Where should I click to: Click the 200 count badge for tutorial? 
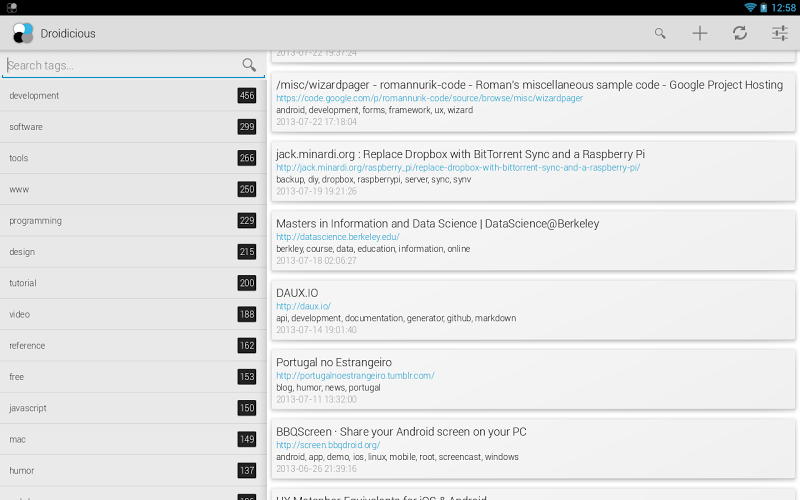247,283
